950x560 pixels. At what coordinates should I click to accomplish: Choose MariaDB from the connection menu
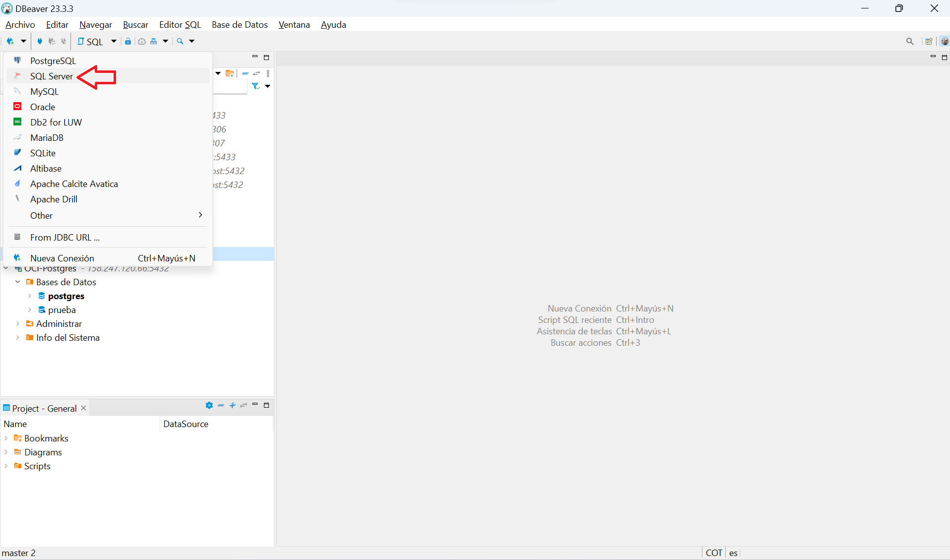108,137
